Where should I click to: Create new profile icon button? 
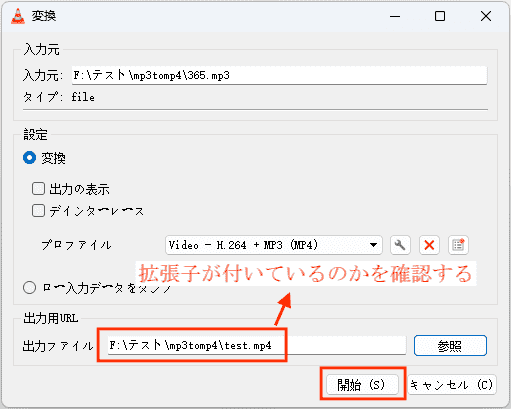[x=458, y=245]
